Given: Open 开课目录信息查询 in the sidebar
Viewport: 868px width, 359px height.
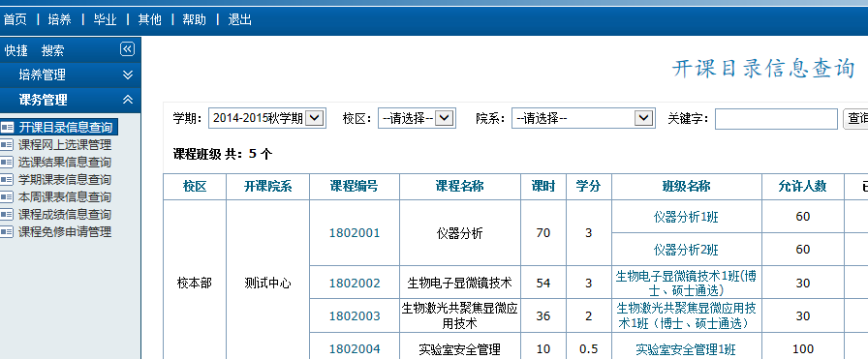Looking at the screenshot, I should point(65,127).
